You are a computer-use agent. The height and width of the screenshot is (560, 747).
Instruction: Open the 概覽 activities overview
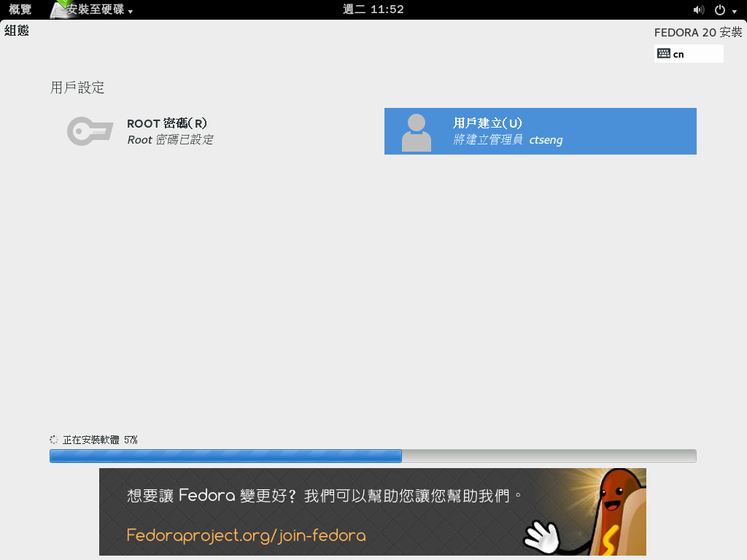coord(20,9)
